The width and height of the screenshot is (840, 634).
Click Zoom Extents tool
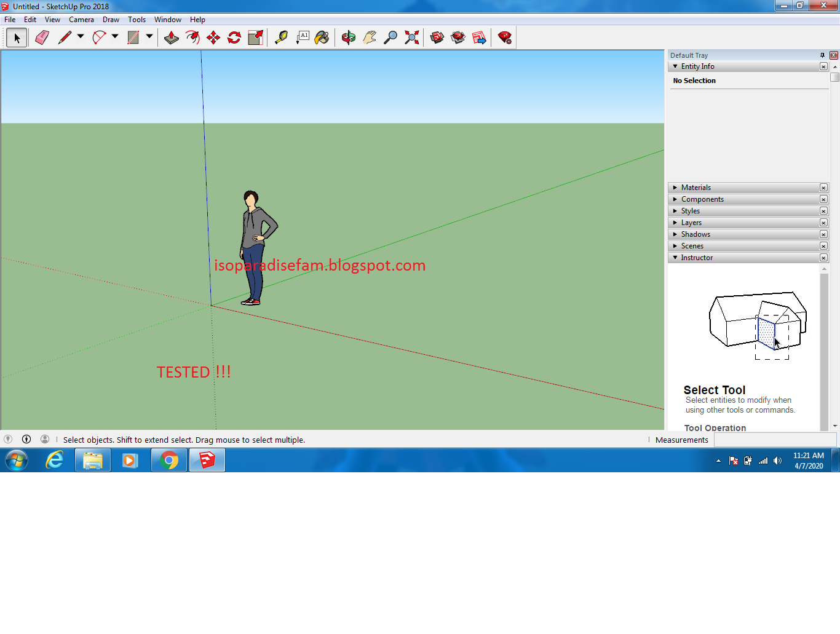pyautogui.click(x=411, y=38)
